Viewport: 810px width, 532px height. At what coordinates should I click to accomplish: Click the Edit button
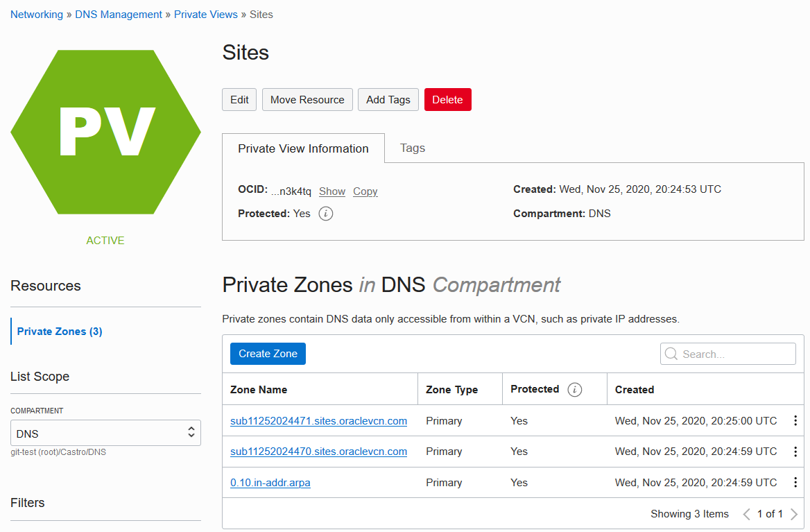pyautogui.click(x=239, y=100)
